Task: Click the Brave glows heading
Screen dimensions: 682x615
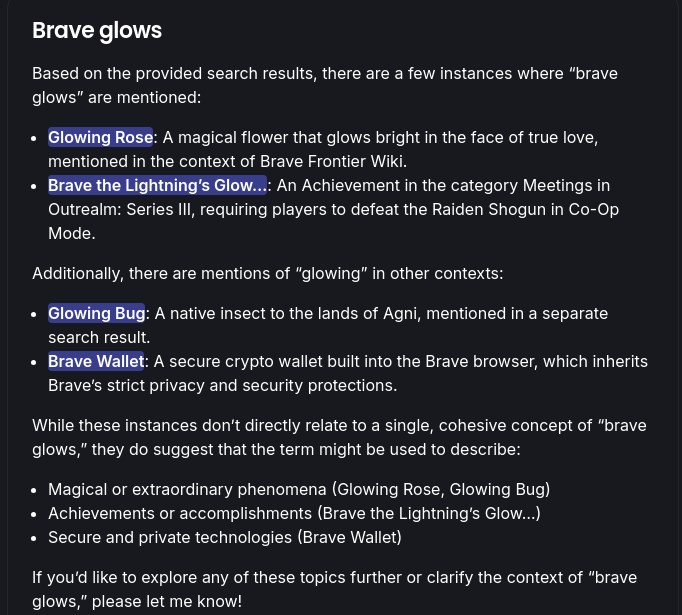Action: coord(97,30)
